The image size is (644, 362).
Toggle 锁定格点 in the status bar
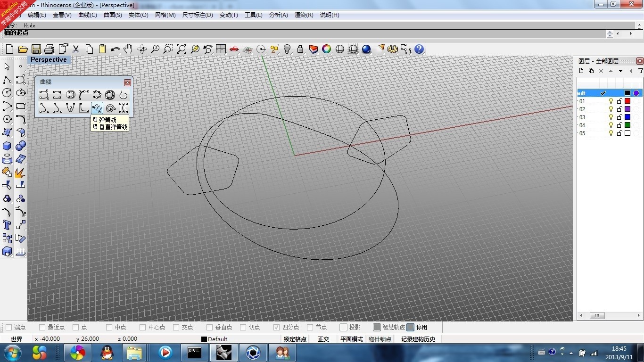tap(295, 339)
